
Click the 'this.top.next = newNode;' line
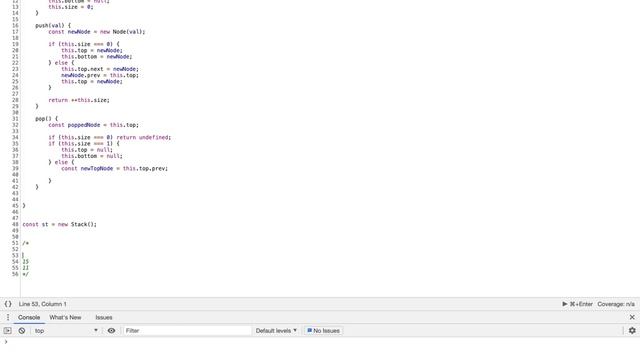click(100, 69)
